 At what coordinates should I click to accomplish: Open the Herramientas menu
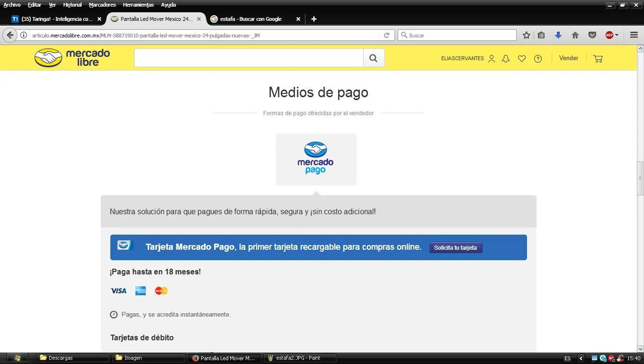[138, 5]
